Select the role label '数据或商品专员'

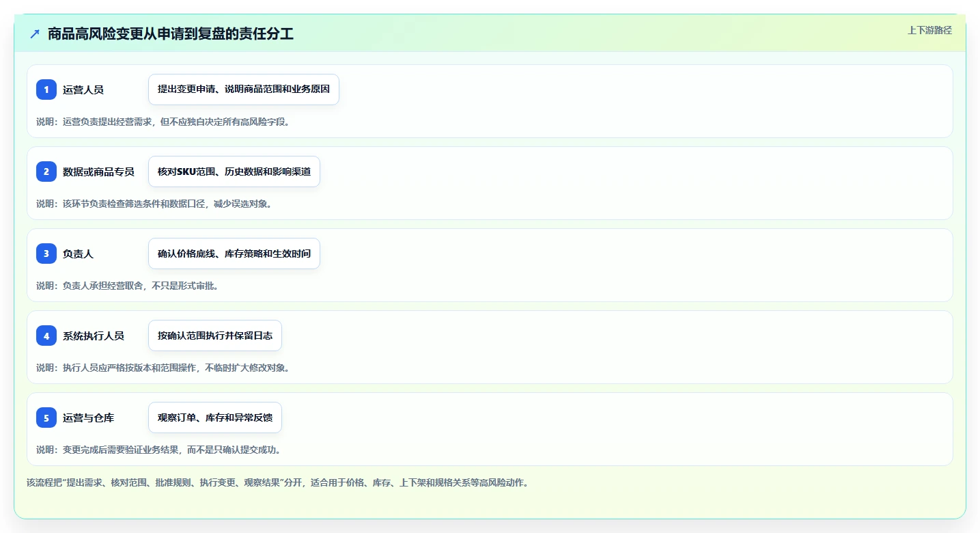coord(98,172)
